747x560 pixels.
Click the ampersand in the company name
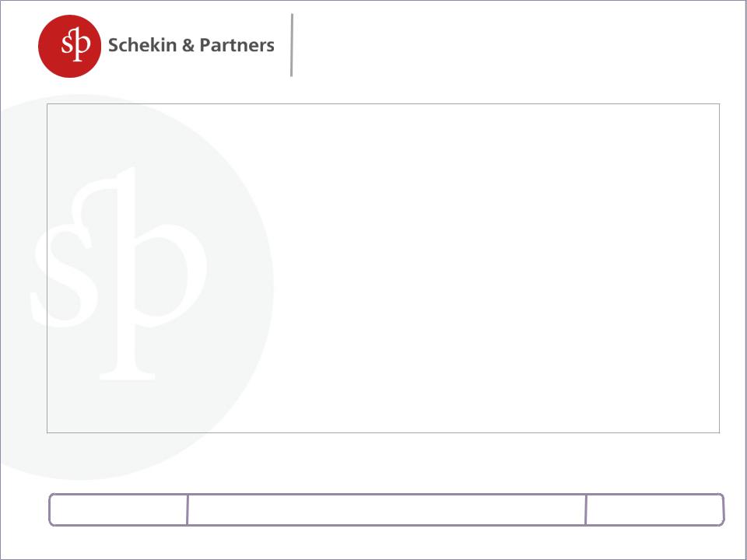(188, 45)
